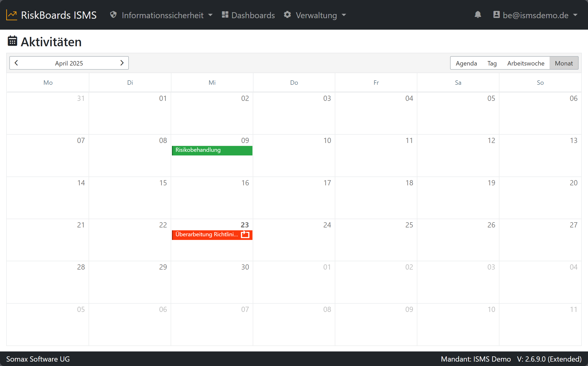Select the date cell 27
The width and height of the screenshot is (588, 366).
click(x=540, y=240)
